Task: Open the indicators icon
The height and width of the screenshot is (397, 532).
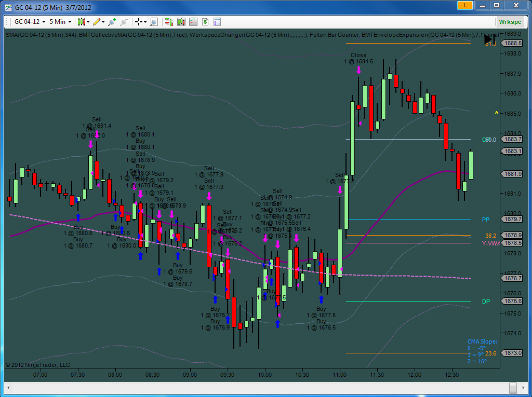Action: pos(193,22)
